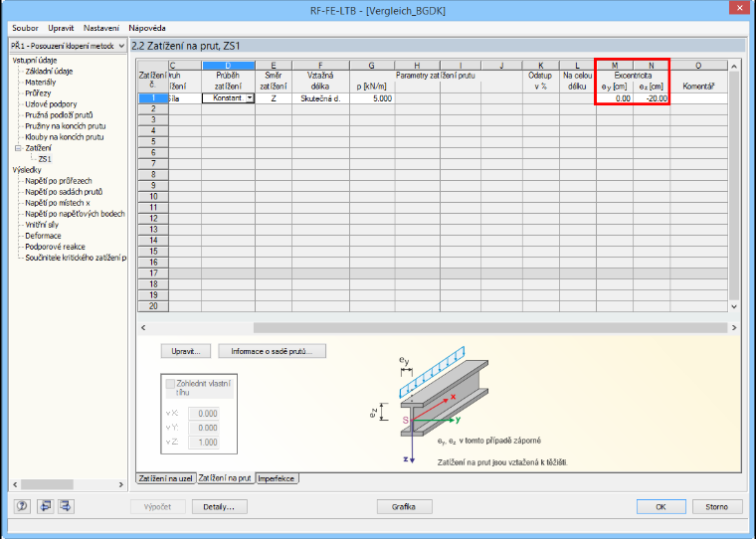
Task: Select Napětí po průřezech in tree
Action: click(x=59, y=181)
